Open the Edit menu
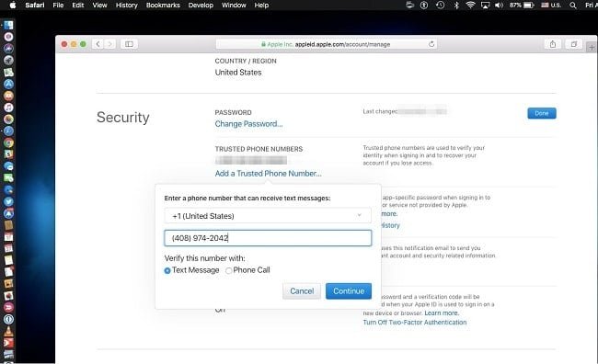 [78, 6]
